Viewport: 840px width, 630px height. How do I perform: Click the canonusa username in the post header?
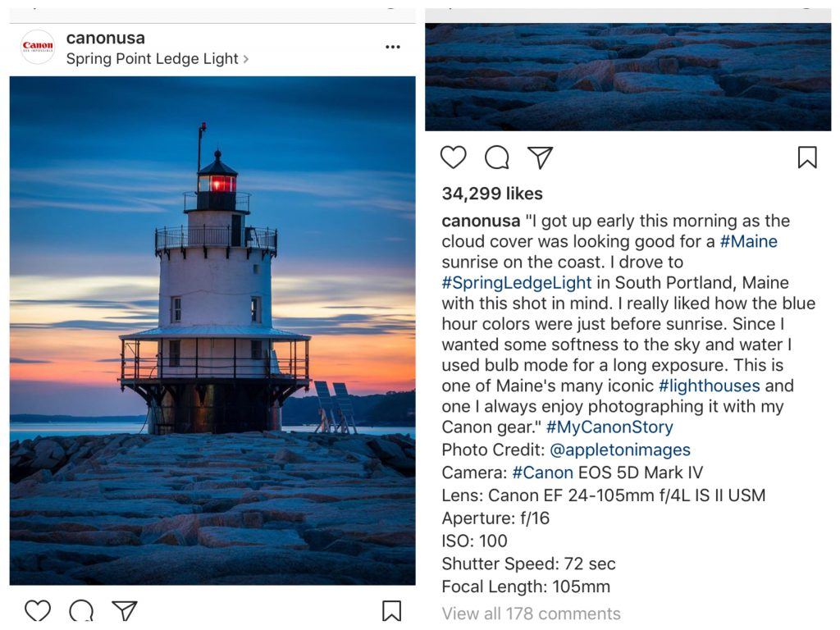105,38
